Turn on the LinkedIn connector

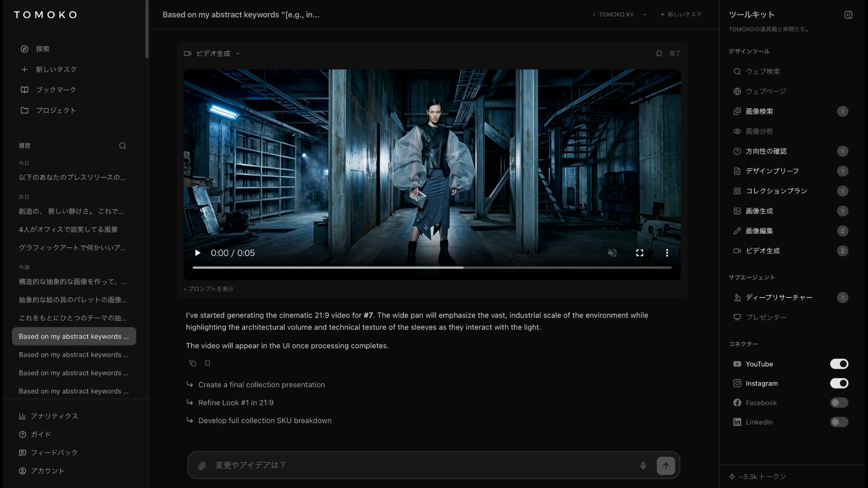(839, 422)
